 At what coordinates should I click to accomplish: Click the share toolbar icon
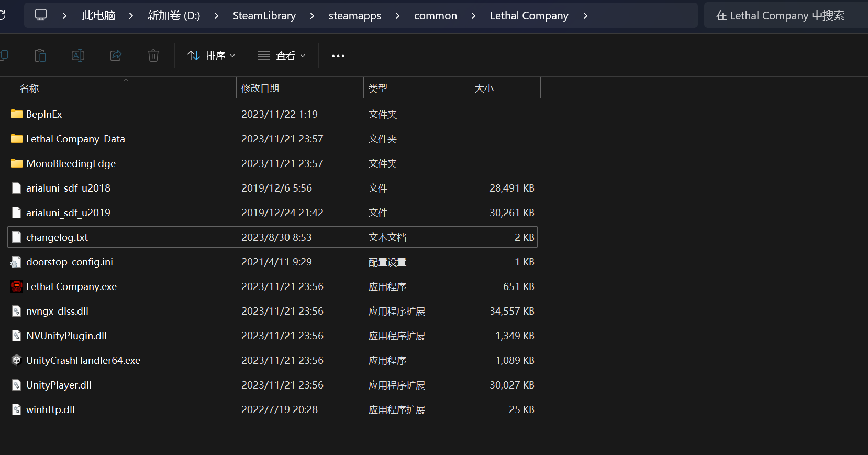click(116, 56)
